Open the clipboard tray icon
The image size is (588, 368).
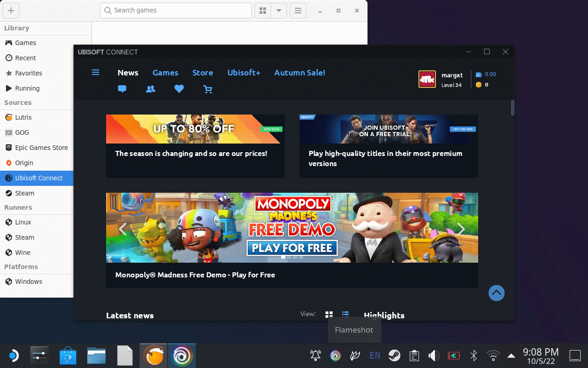tap(414, 356)
